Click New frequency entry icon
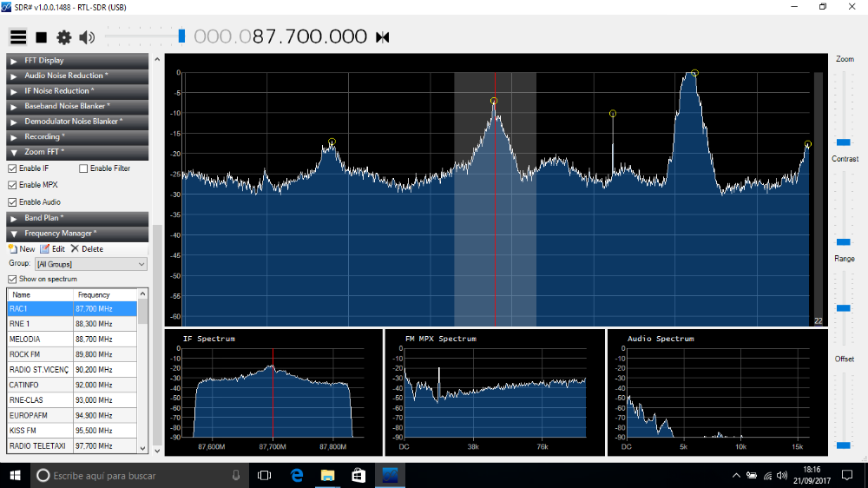 22,249
